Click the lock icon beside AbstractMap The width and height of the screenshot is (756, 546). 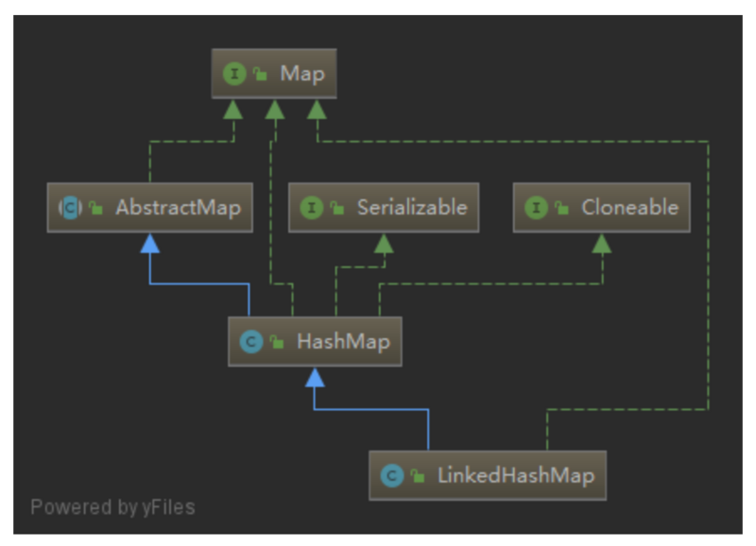[95, 208]
